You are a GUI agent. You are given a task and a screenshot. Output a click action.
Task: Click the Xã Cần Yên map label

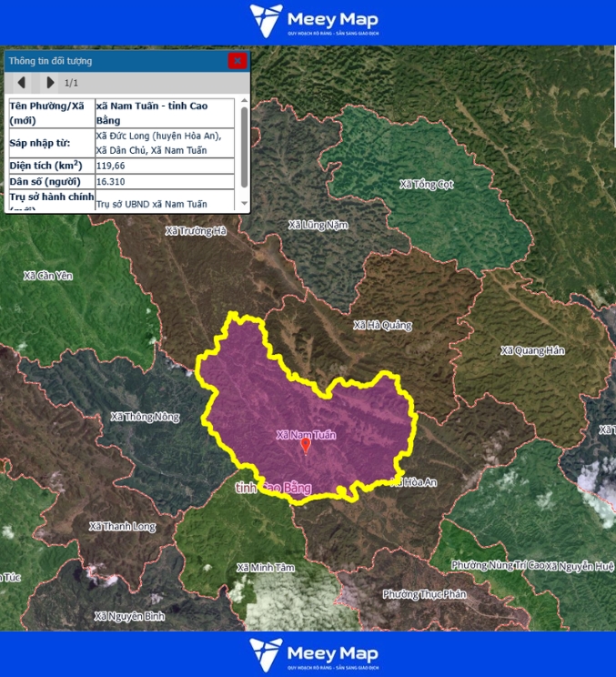click(x=47, y=276)
